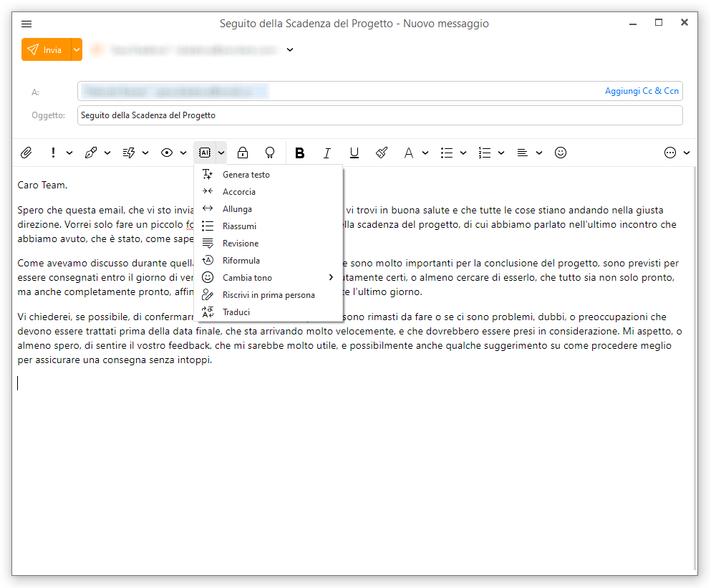Choose Revisione from the menu
The image size is (711, 588).
pyautogui.click(x=268, y=244)
